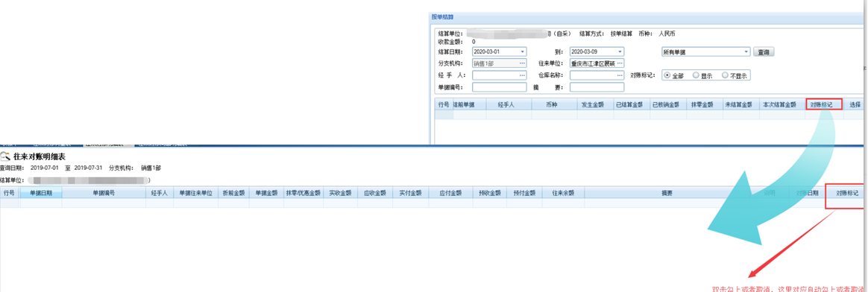Click the 往来余额 column header
868x292 pixels.
[562, 193]
